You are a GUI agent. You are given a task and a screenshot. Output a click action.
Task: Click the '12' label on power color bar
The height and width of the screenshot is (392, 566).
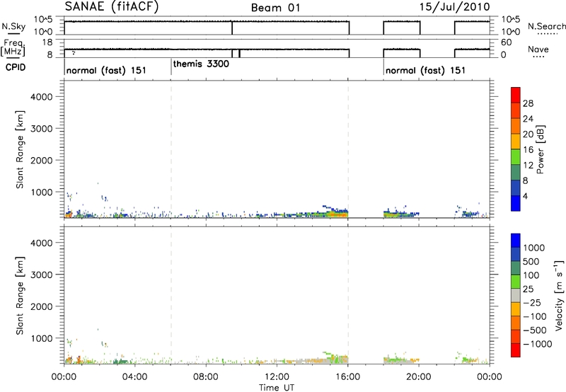[x=528, y=166]
